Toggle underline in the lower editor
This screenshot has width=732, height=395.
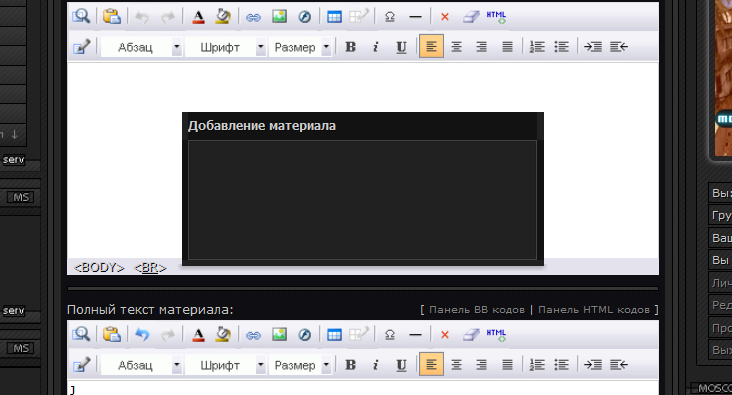pos(401,365)
